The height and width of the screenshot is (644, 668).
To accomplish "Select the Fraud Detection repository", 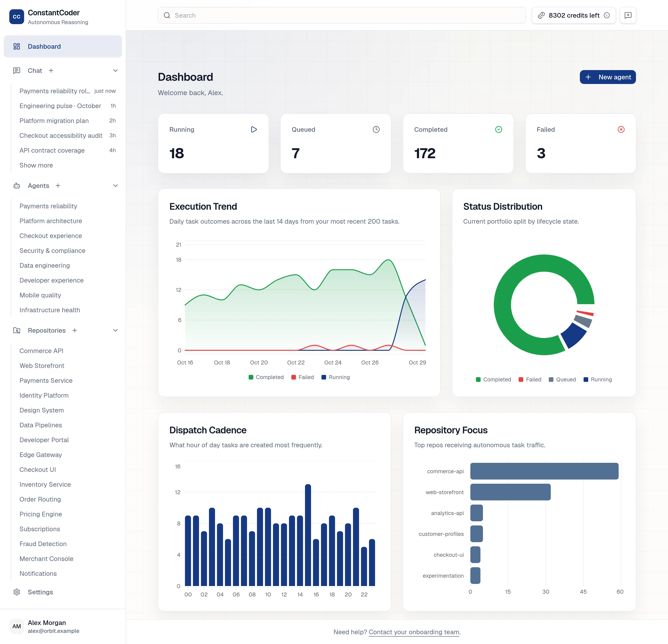I will pyautogui.click(x=43, y=544).
